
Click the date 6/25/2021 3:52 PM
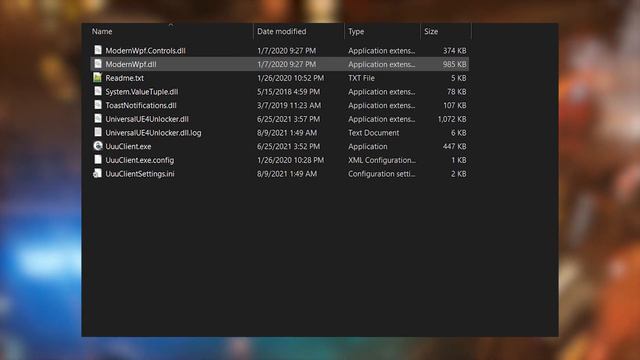pyautogui.click(x=288, y=147)
